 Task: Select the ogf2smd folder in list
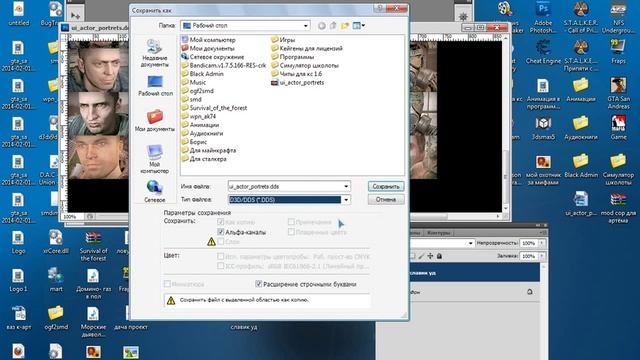(197, 91)
